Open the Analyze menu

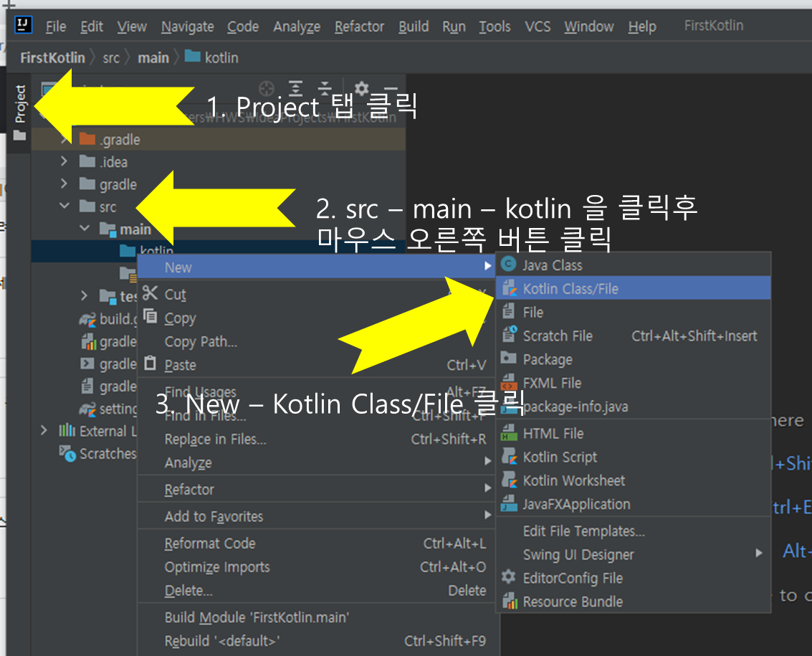297,27
